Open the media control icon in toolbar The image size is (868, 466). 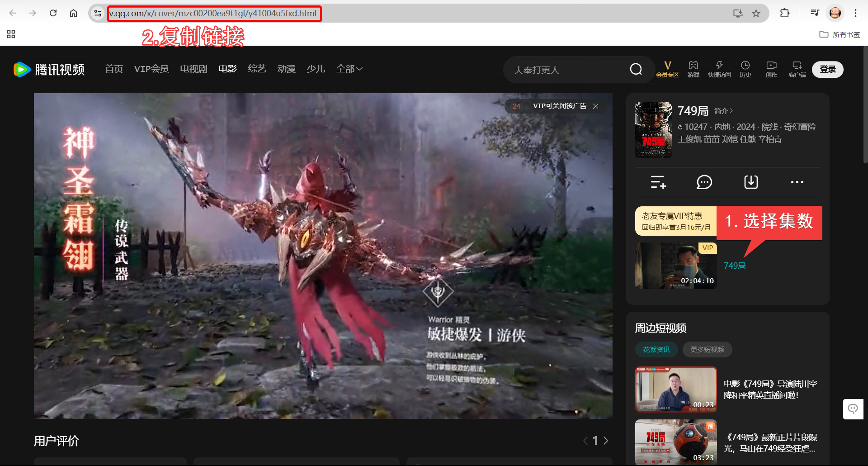[815, 13]
